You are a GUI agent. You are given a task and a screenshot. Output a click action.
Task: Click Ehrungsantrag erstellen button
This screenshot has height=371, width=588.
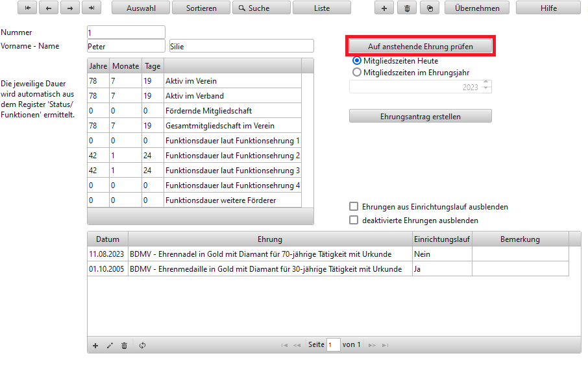pyautogui.click(x=421, y=116)
